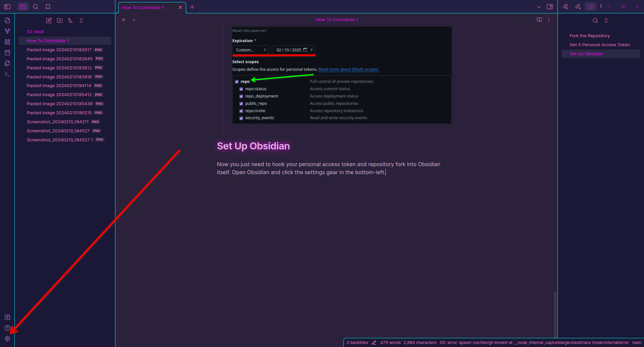Jump to Get A Personal Access Token heading
This screenshot has width=644, height=347.
(x=600, y=45)
